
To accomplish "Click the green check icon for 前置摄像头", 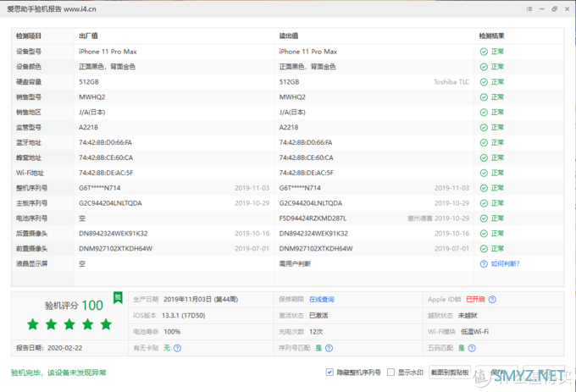I will (x=484, y=249).
